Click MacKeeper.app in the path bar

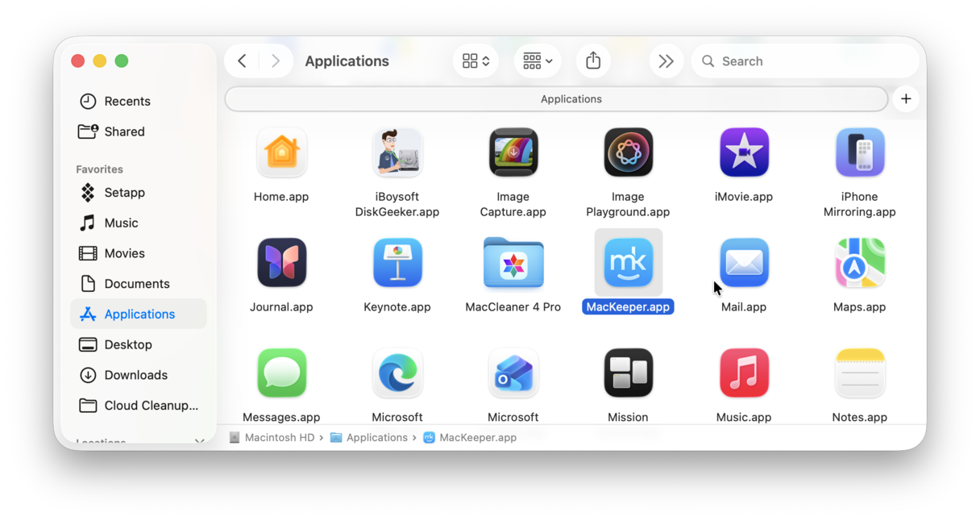(470, 437)
